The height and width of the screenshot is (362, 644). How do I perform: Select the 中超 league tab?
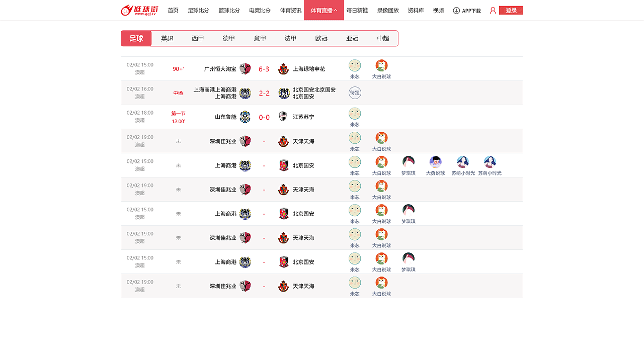(383, 38)
